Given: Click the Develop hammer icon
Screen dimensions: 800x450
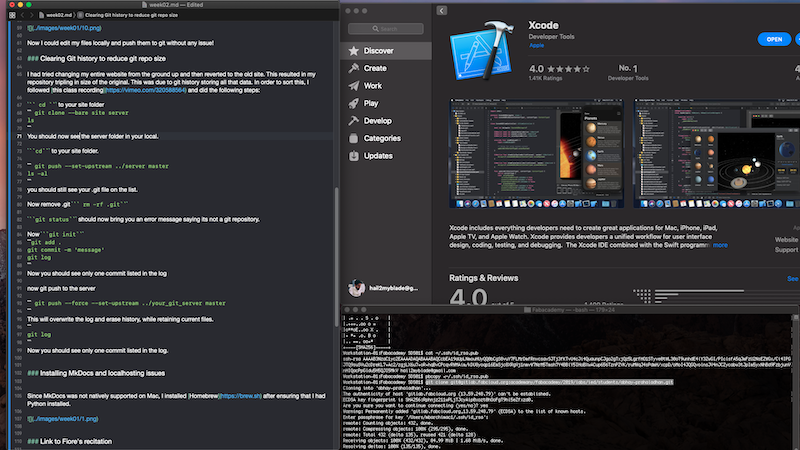Looking at the screenshot, I should click(354, 120).
